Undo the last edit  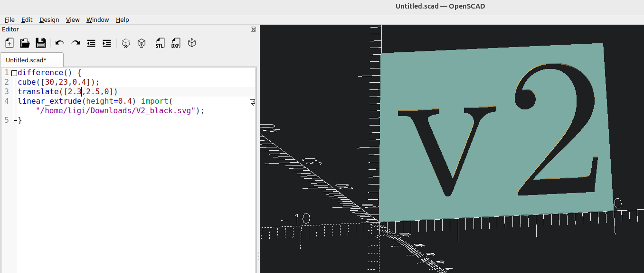click(x=59, y=43)
